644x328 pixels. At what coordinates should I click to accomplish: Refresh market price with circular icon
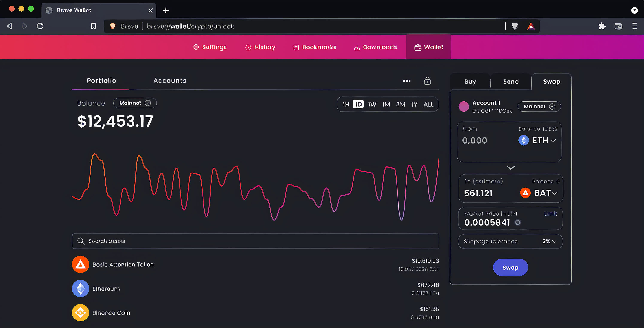click(x=518, y=222)
